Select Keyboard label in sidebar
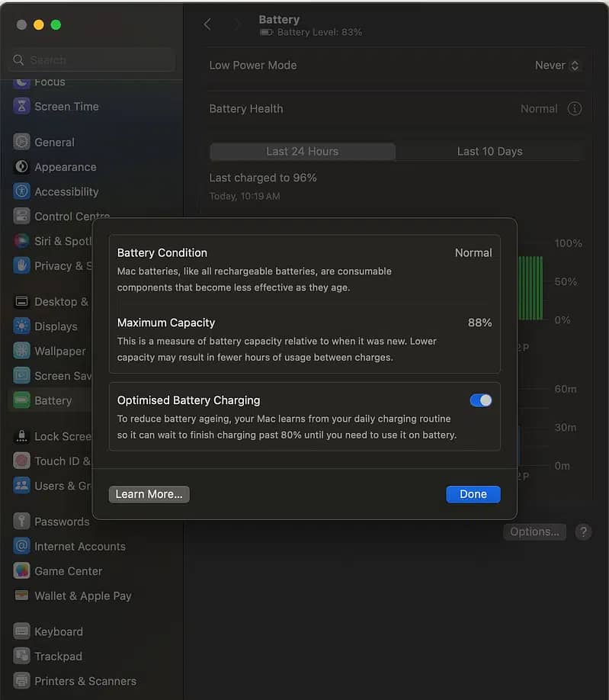The height and width of the screenshot is (700, 609). click(59, 631)
